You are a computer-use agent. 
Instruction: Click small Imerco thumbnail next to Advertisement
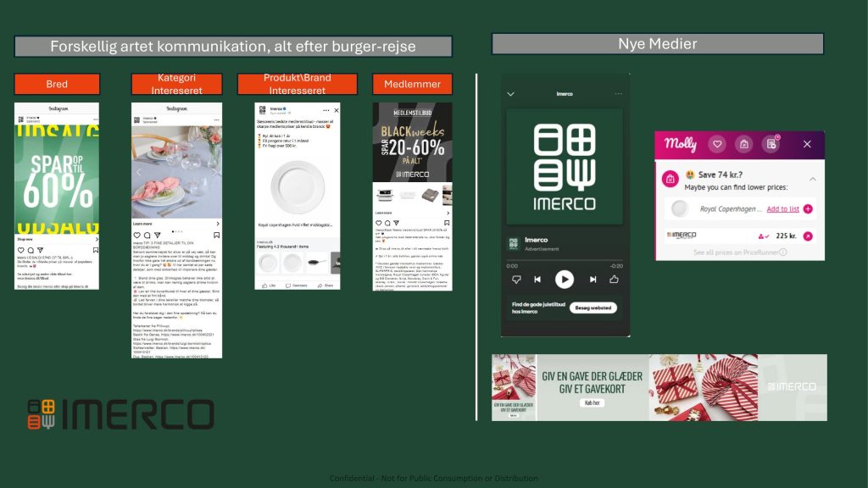tap(513, 243)
